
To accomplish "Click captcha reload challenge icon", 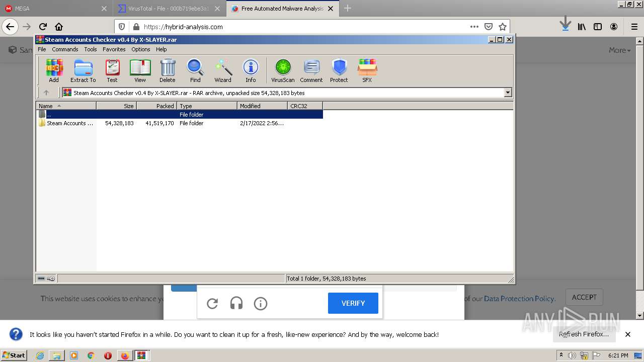I will click(212, 303).
